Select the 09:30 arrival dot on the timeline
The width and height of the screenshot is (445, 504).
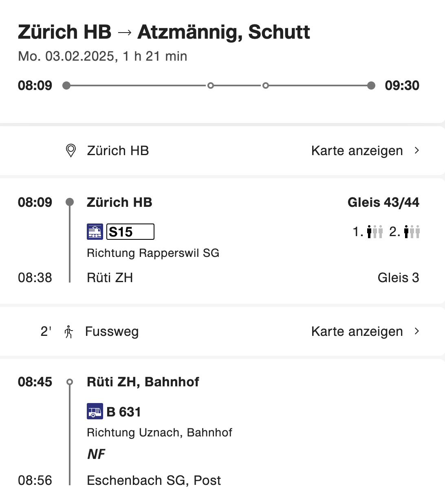pyautogui.click(x=371, y=85)
